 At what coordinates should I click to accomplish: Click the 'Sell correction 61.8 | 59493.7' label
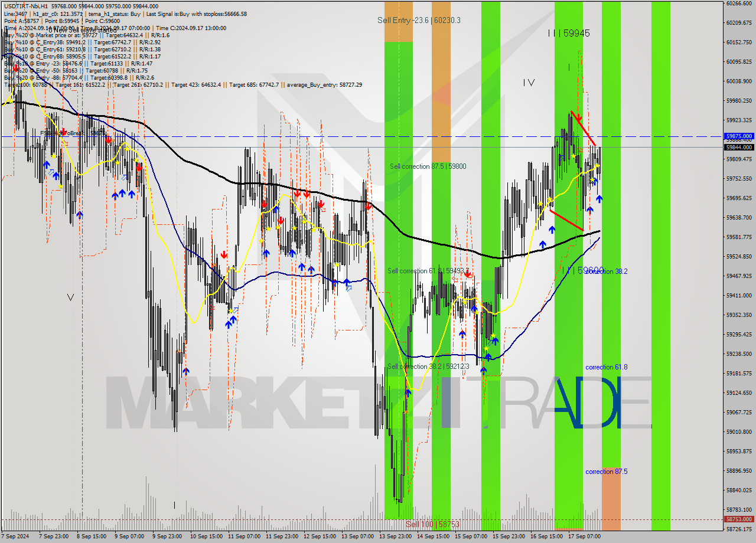pos(428,271)
